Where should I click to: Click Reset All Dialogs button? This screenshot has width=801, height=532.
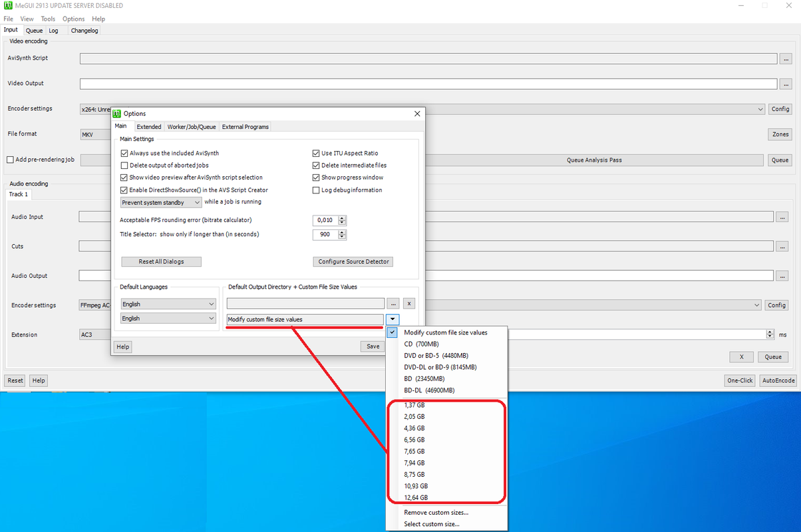[161, 261]
